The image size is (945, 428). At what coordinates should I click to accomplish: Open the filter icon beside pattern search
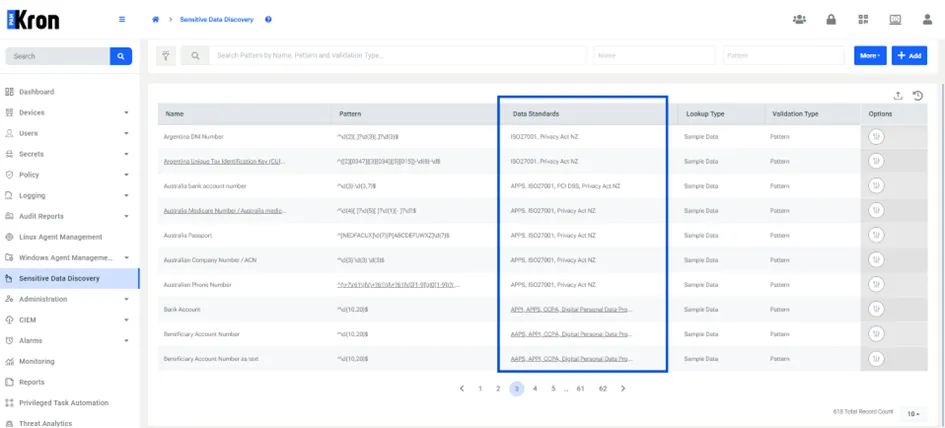(166, 55)
